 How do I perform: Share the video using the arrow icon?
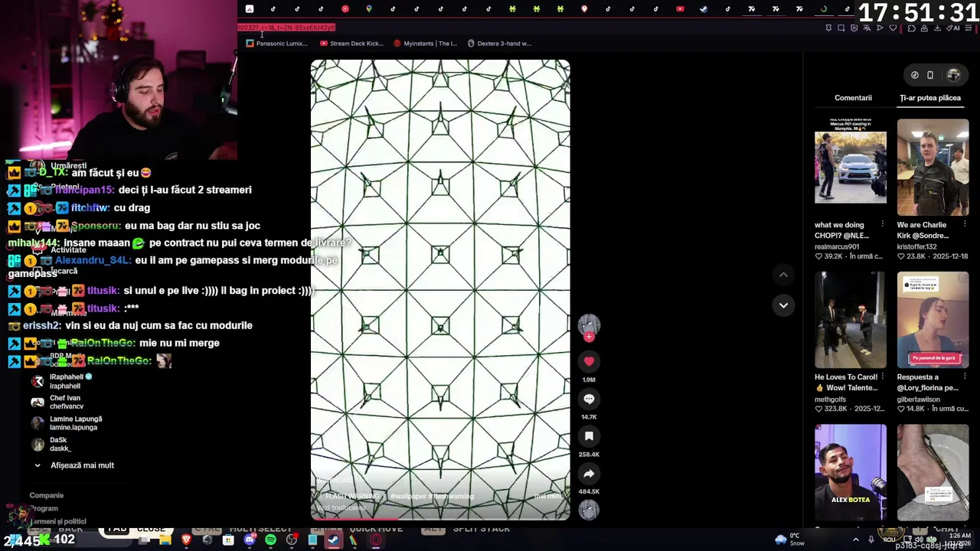pyautogui.click(x=589, y=474)
